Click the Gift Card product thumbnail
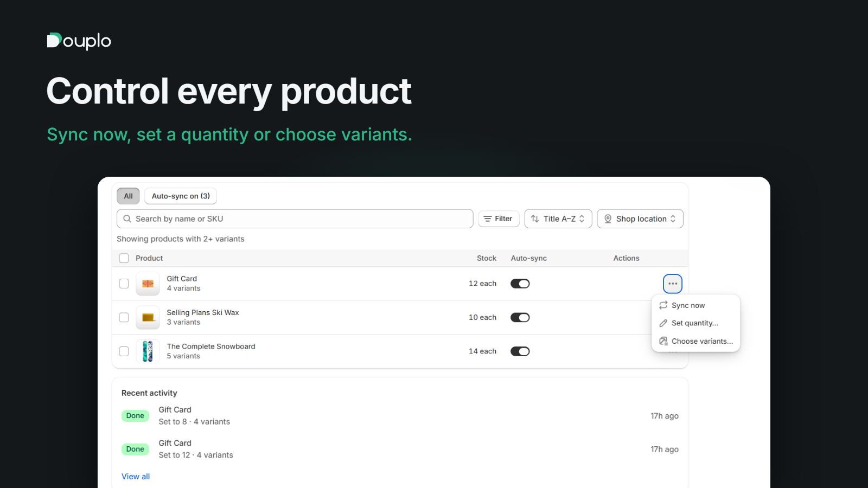The width and height of the screenshot is (868, 488). (x=148, y=284)
